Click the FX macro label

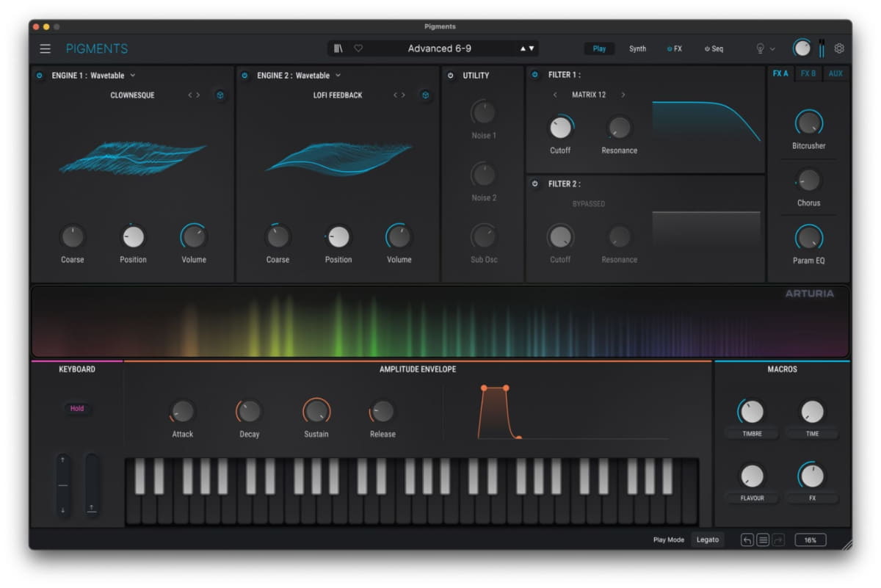click(812, 498)
